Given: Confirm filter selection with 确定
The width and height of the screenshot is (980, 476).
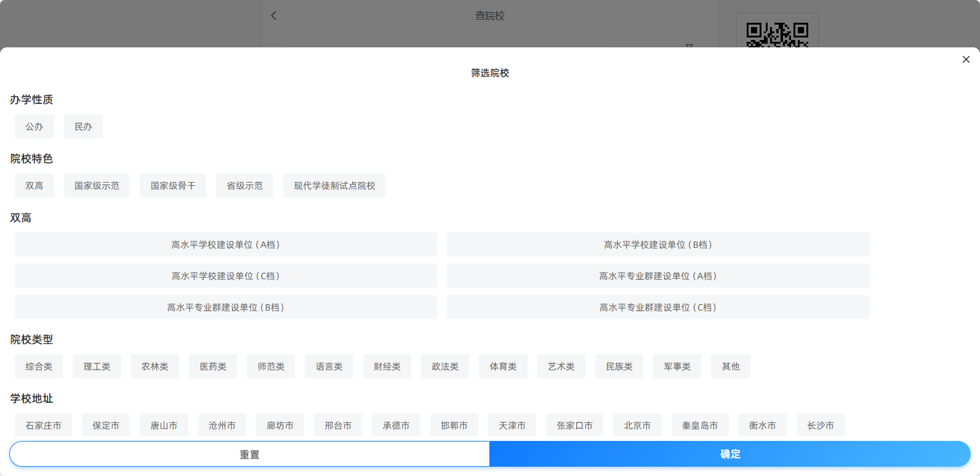Looking at the screenshot, I should (x=730, y=454).
